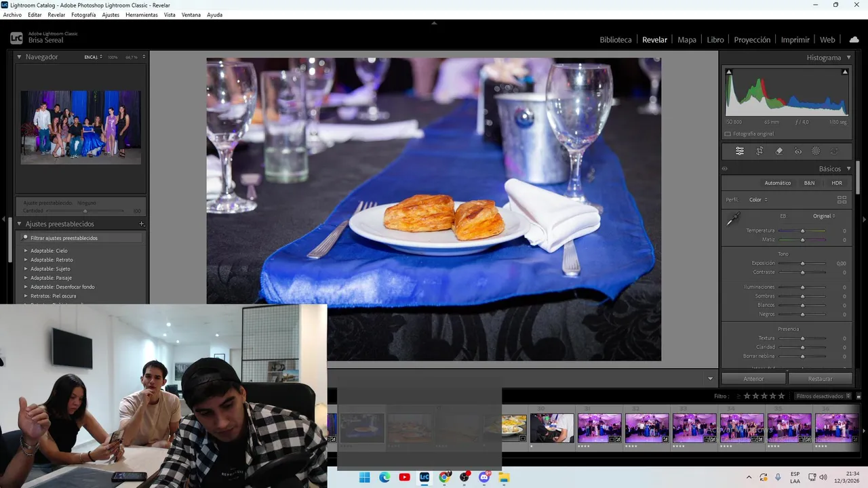The width and height of the screenshot is (868, 488).
Task: Click the B&N treatment button
Action: pyautogui.click(x=810, y=183)
